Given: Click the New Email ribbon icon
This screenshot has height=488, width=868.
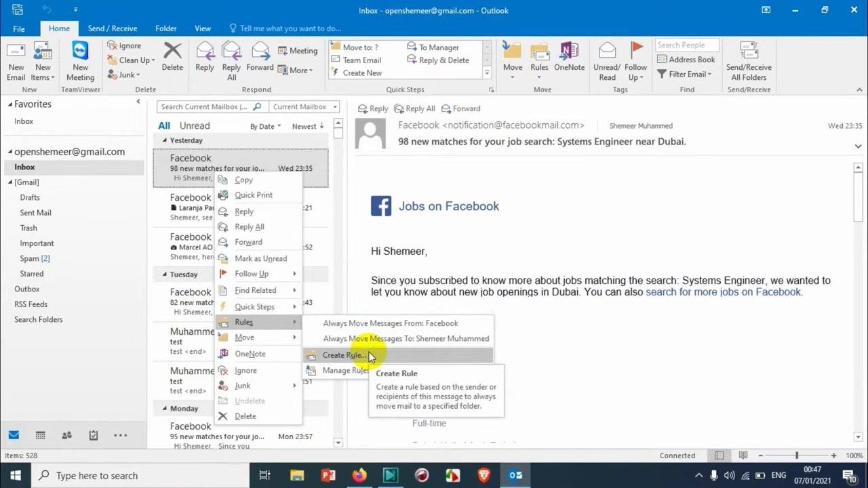Looking at the screenshot, I should [x=16, y=61].
